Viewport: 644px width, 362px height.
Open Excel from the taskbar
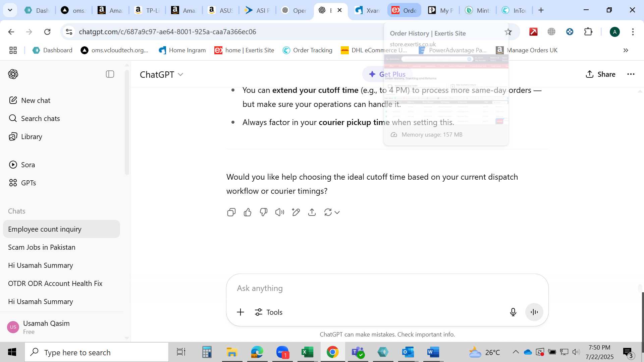click(307, 352)
